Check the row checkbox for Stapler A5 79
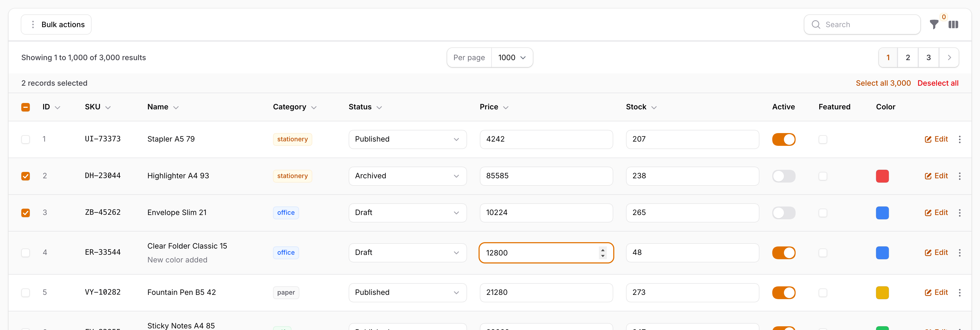Image resolution: width=980 pixels, height=330 pixels. tap(26, 139)
